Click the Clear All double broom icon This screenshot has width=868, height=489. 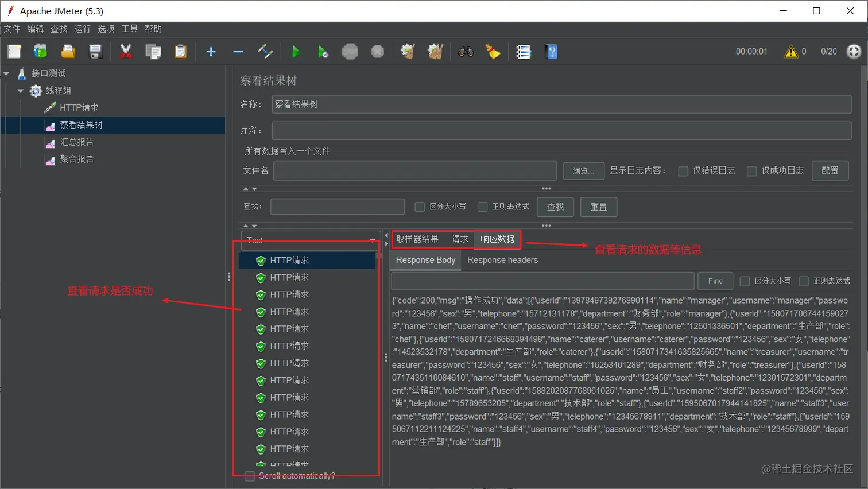point(435,52)
